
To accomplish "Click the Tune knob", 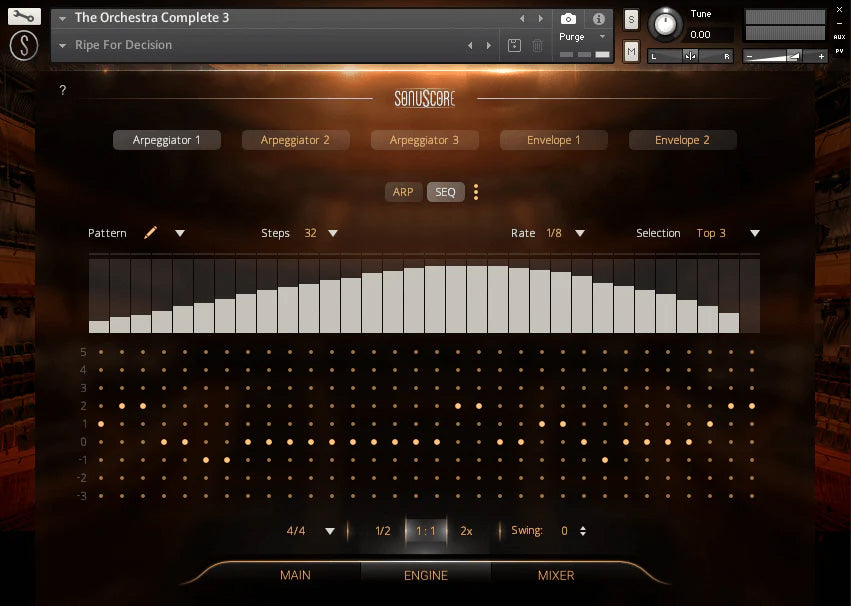I will point(665,24).
